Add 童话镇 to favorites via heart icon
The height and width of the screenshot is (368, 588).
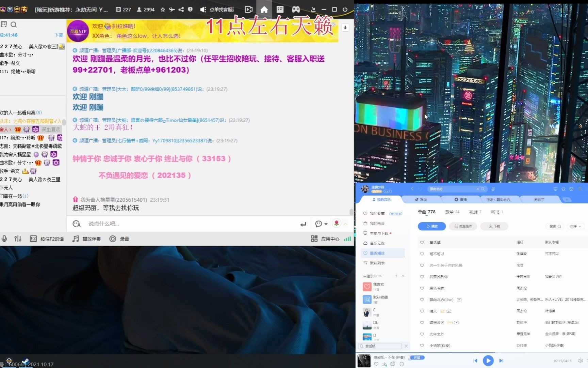pyautogui.click(x=422, y=242)
